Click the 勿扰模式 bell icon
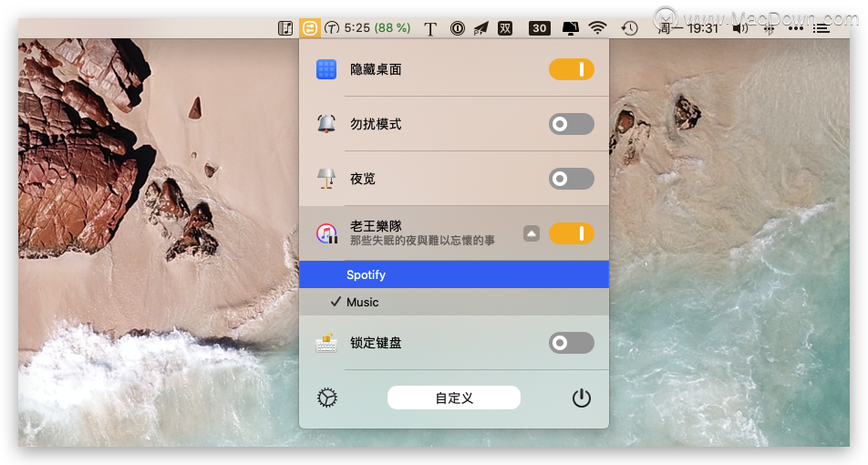This screenshot has width=868, height=465. [326, 123]
